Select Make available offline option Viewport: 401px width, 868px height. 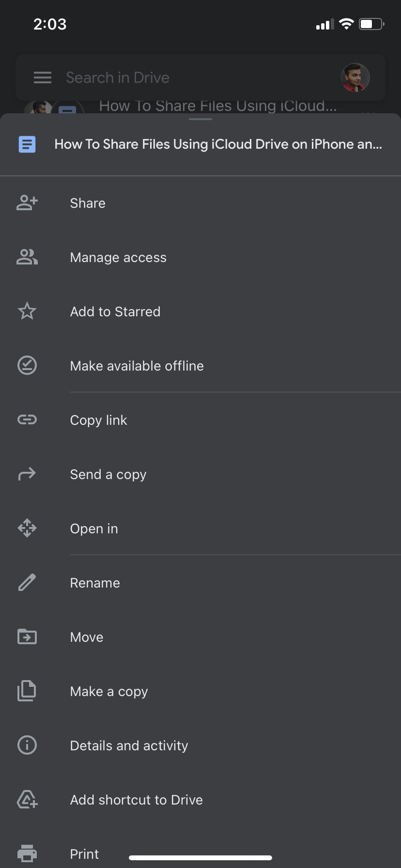click(137, 366)
